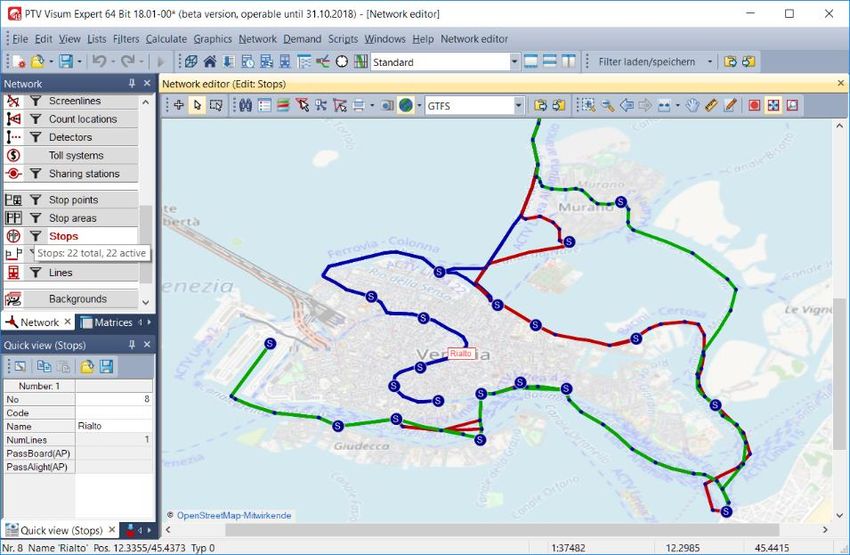850x555 pixels.
Task: Open the Demand menu
Action: click(302, 39)
